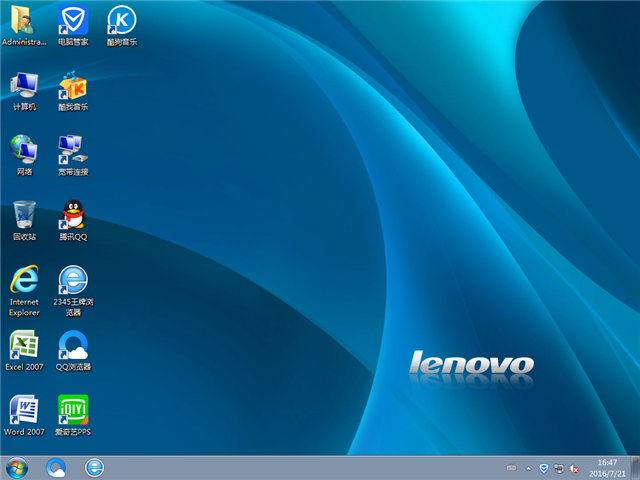Screen dimensions: 640x480
Task: Click the 网络 network desktop icon
Action: [x=24, y=150]
